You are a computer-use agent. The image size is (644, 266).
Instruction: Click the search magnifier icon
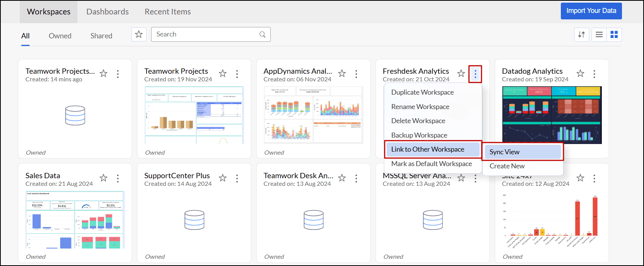pyautogui.click(x=262, y=35)
